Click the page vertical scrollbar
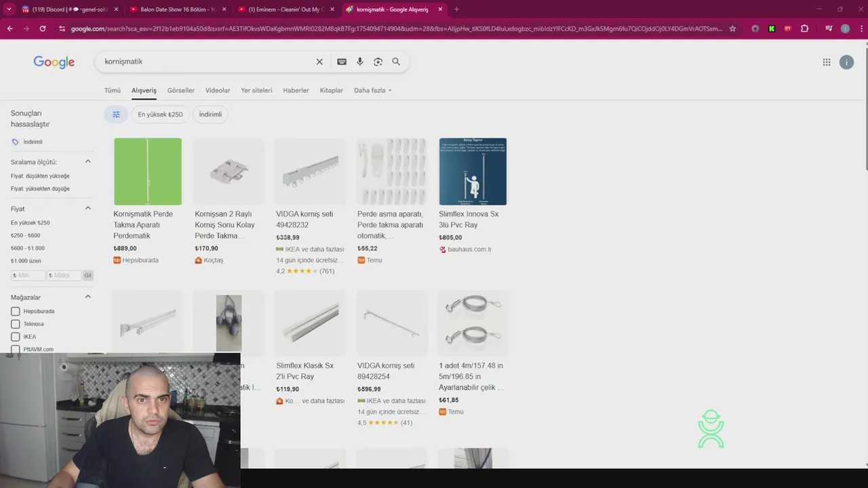Image resolution: width=868 pixels, height=488 pixels. (x=865, y=108)
